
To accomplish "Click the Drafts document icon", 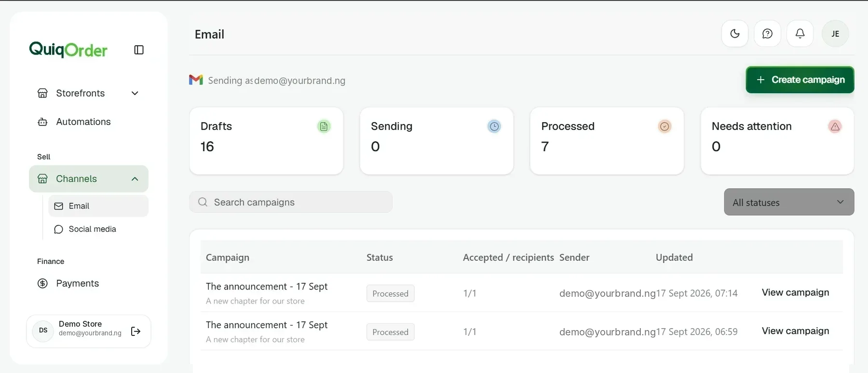I will coord(324,126).
